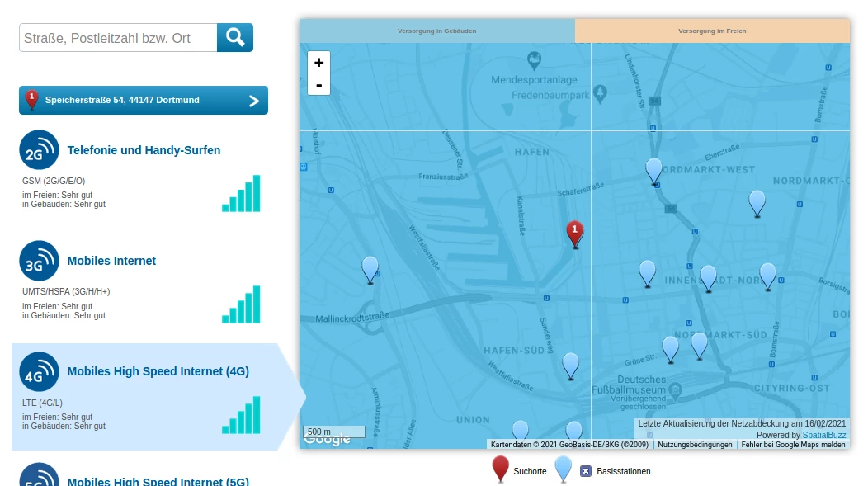Zoom in the map with plus button

(x=318, y=63)
